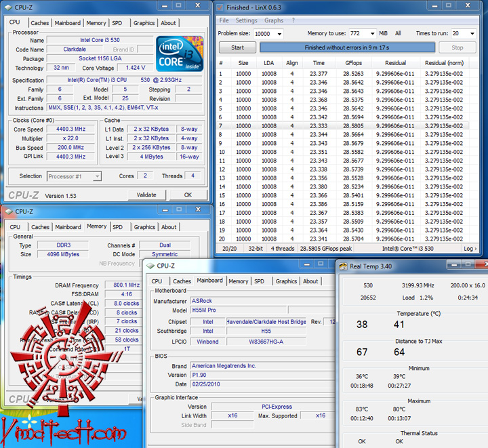Click Real Temp maximum temperature 83°C
The width and height of the screenshot is (488, 448).
coord(362,409)
